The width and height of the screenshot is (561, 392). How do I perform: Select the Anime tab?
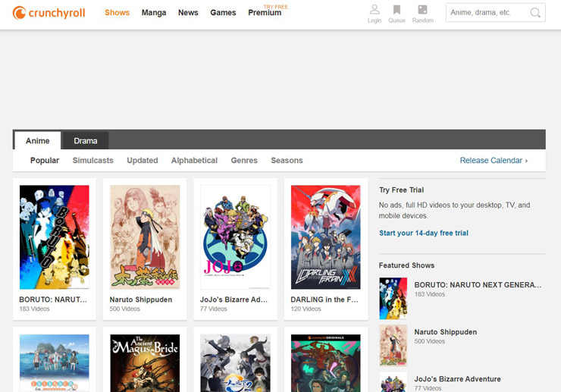point(38,141)
